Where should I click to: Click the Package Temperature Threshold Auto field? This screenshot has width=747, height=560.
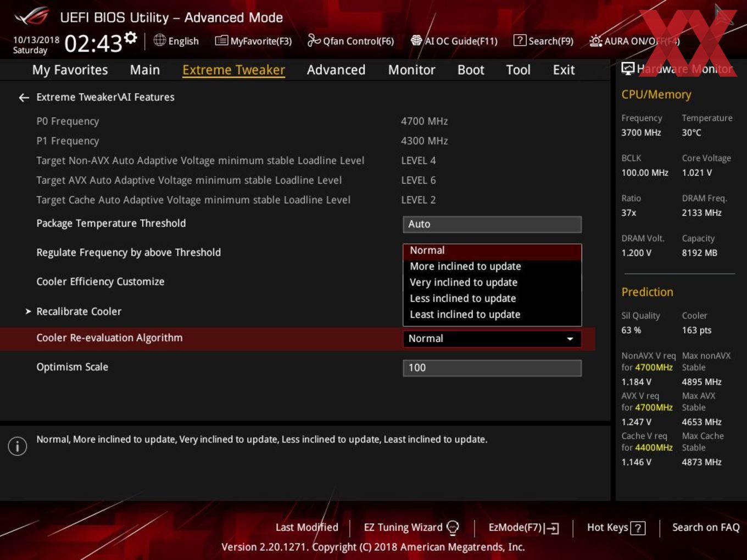492,224
